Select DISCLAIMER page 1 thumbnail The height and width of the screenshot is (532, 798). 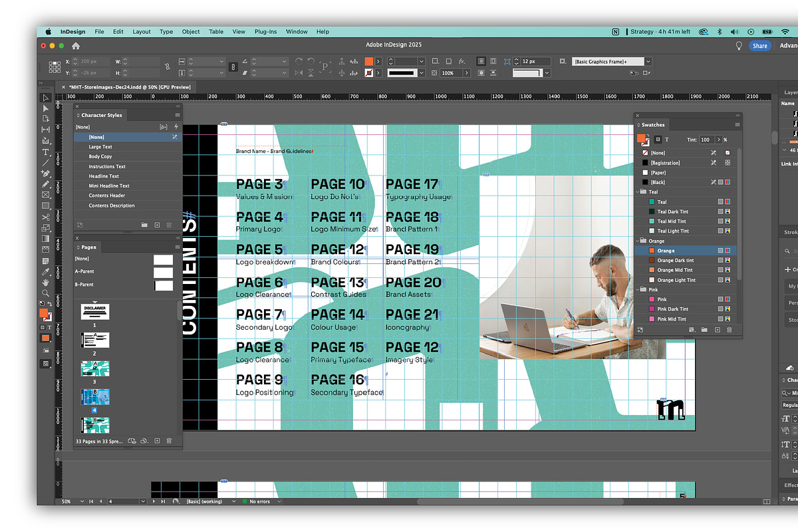95,311
